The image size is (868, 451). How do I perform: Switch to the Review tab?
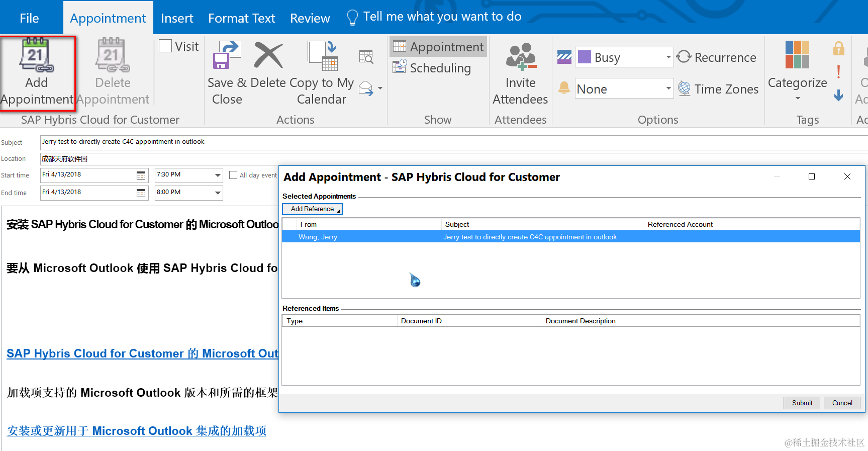pyautogui.click(x=310, y=18)
